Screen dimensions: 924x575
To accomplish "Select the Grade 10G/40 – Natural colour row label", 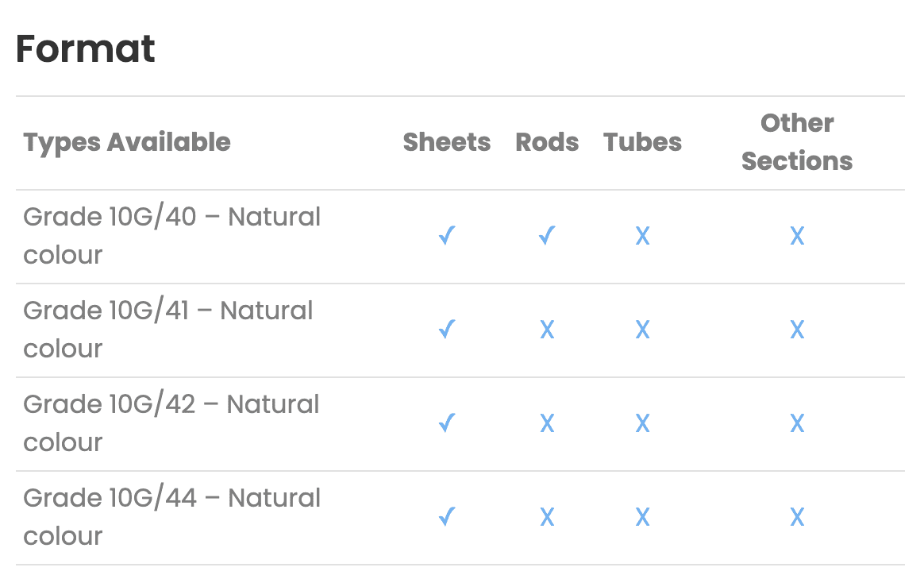I will 171,236.
